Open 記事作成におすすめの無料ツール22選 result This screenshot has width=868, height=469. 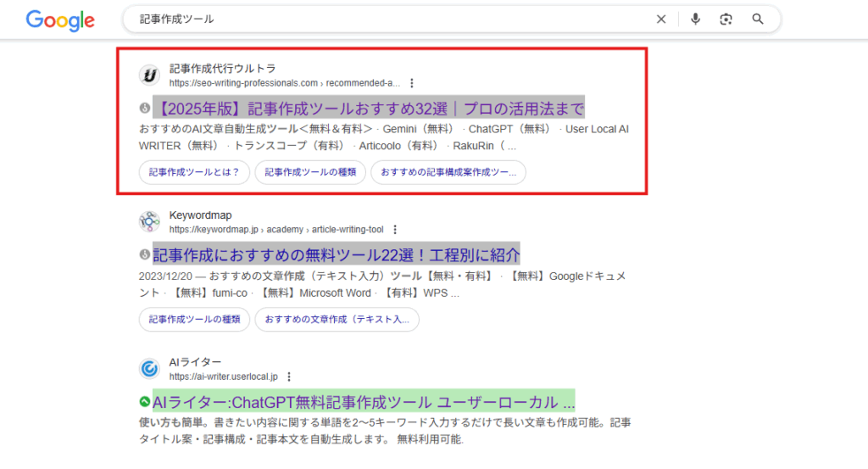[x=336, y=254]
